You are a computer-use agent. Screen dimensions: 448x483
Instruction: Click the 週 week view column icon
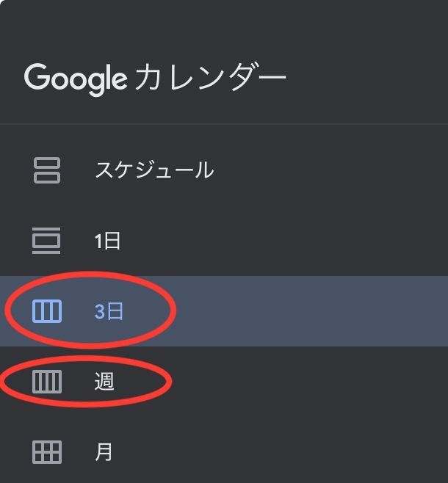(x=47, y=382)
